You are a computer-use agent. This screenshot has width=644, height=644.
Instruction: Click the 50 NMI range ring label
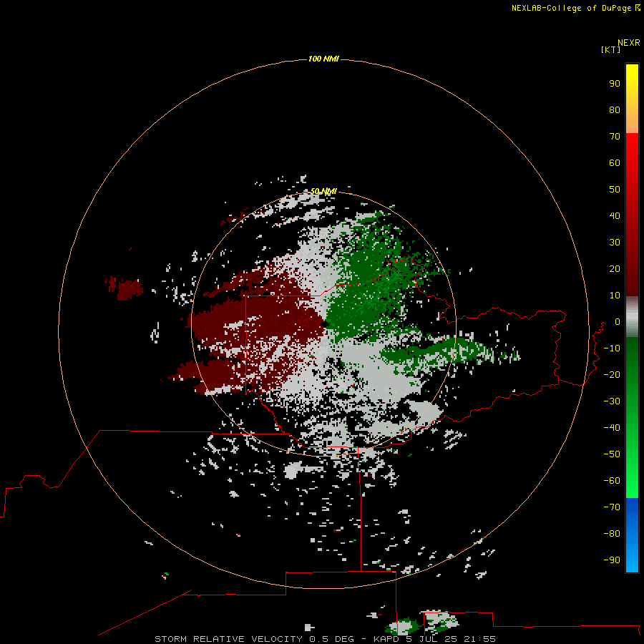323,191
